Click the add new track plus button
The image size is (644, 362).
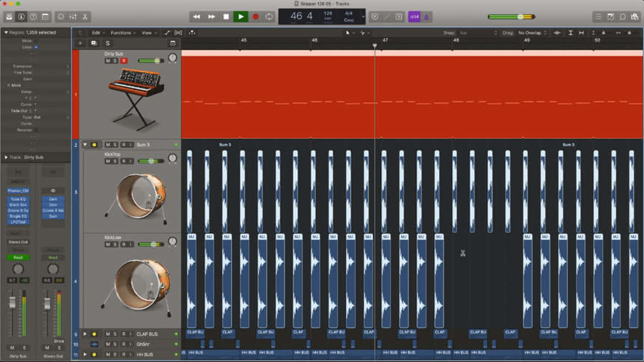tap(80, 43)
